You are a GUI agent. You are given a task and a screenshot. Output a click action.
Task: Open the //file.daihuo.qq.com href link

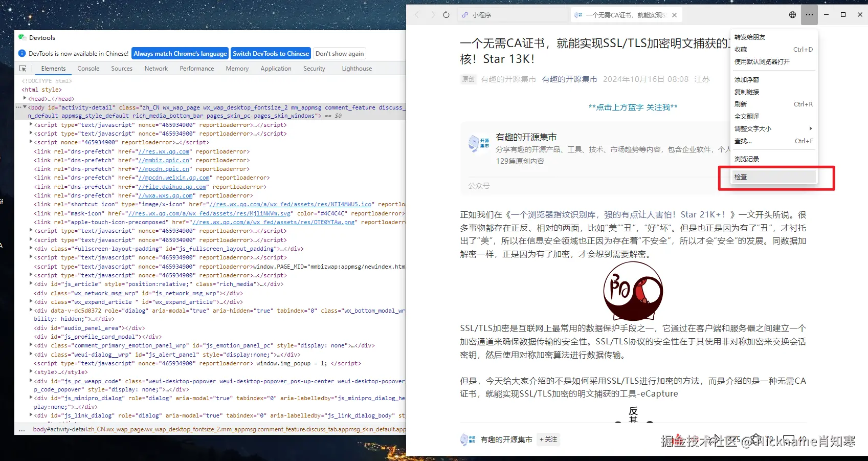[x=172, y=187]
